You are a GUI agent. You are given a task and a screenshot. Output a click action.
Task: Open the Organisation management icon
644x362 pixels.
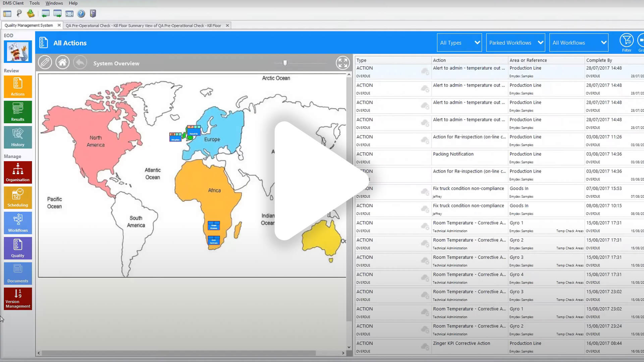[18, 172]
